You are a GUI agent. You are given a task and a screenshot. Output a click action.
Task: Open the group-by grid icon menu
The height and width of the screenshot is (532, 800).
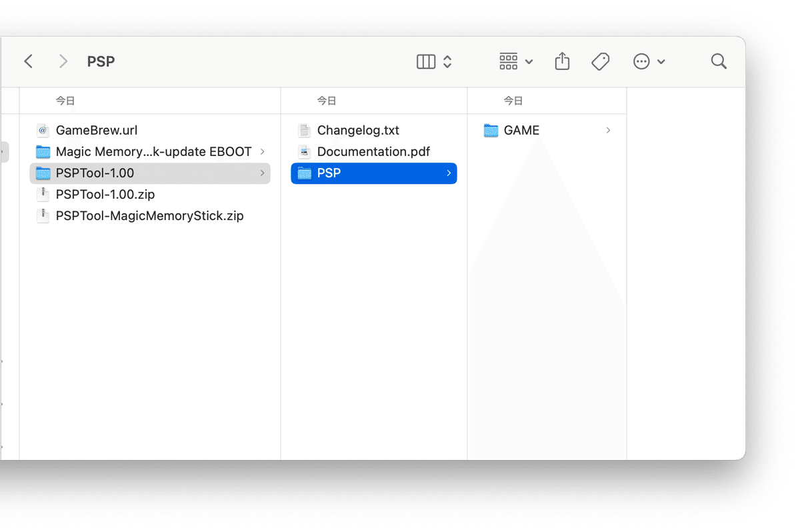coord(515,61)
